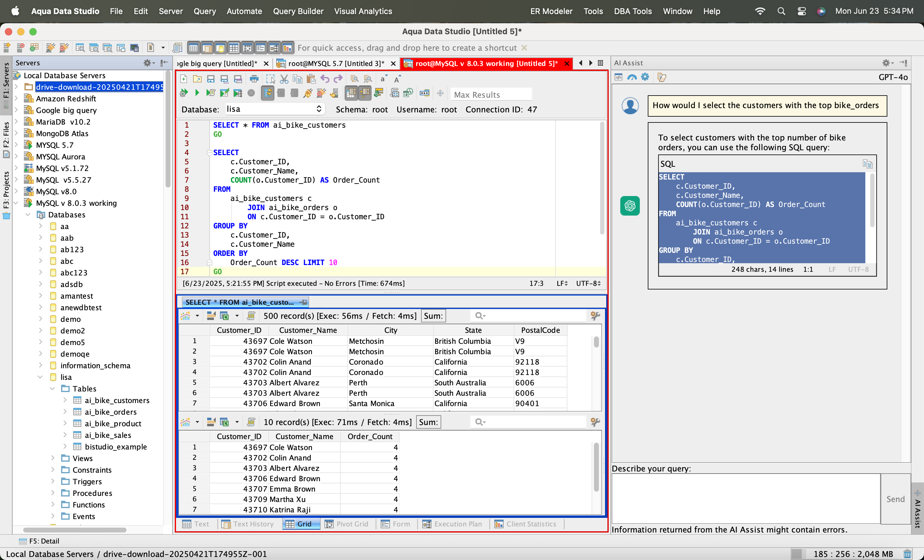This screenshot has height=560, width=924.
Task: Click the blue gear icon in AI Assist
Action: (x=645, y=77)
